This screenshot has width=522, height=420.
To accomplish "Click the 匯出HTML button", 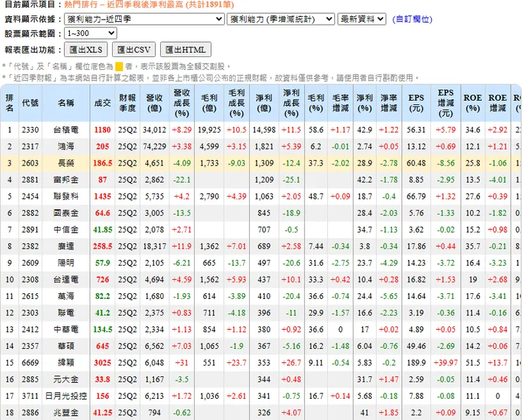I will 186,50.
